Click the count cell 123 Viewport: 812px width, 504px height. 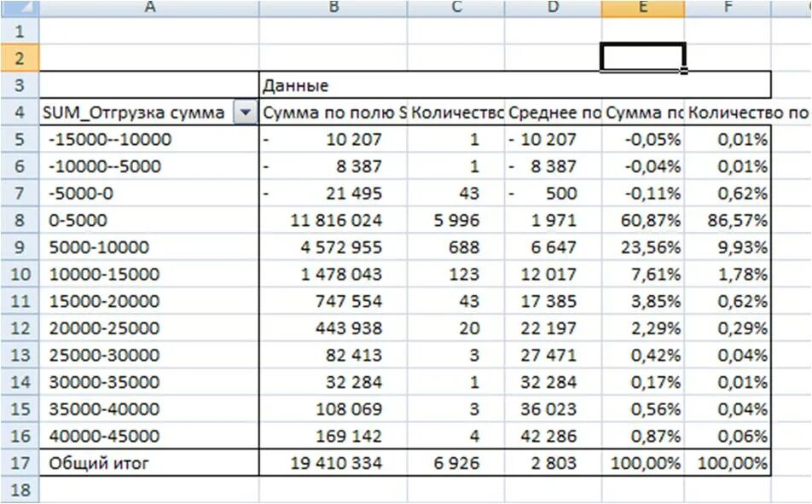click(455, 274)
